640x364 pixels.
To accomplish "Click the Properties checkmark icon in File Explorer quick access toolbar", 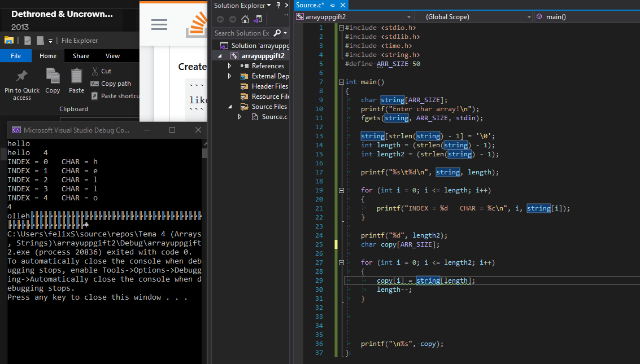I will pos(28,41).
